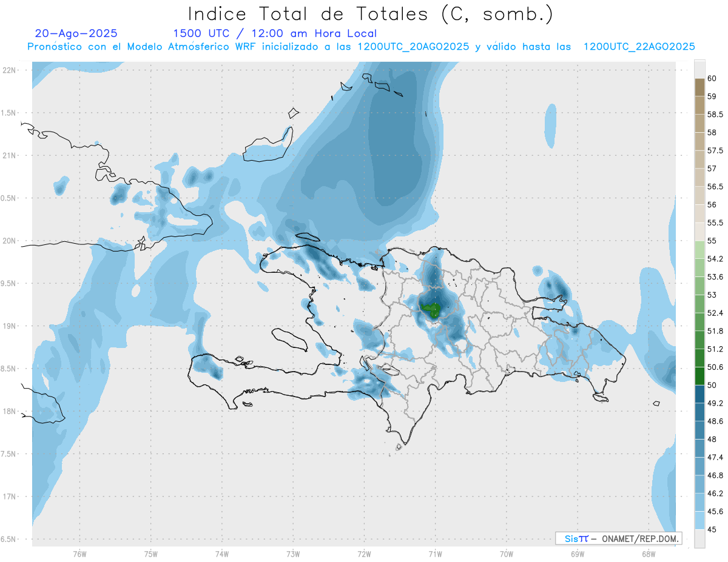
Task: Click the 71W longitude label
Action: click(x=435, y=554)
